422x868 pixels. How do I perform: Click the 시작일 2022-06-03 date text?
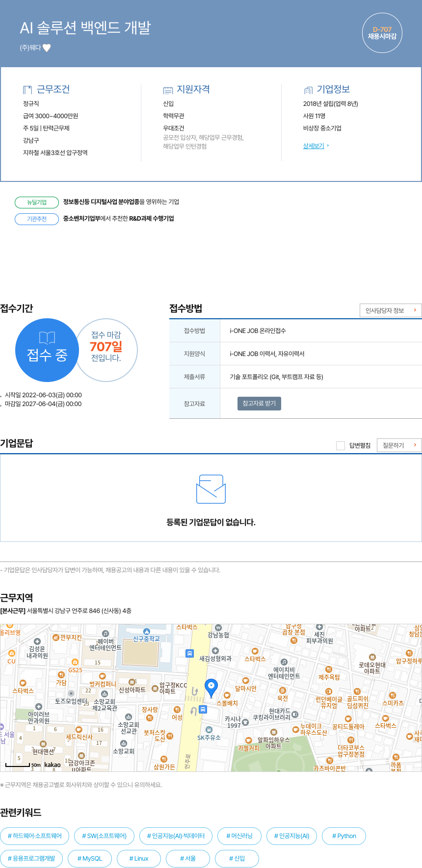click(x=43, y=395)
